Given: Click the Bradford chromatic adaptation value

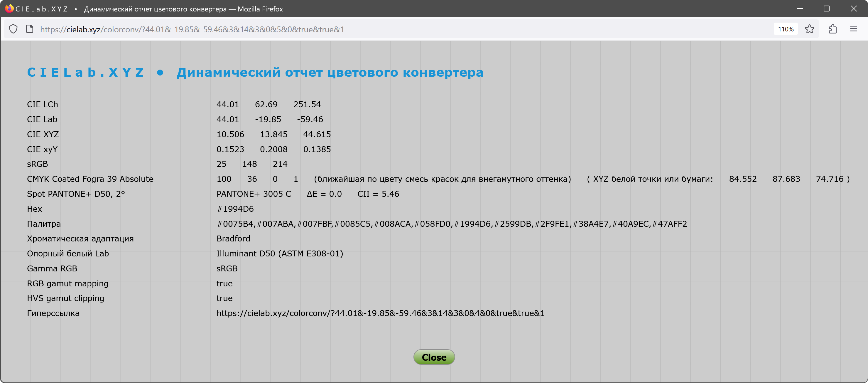Looking at the screenshot, I should click(233, 239).
